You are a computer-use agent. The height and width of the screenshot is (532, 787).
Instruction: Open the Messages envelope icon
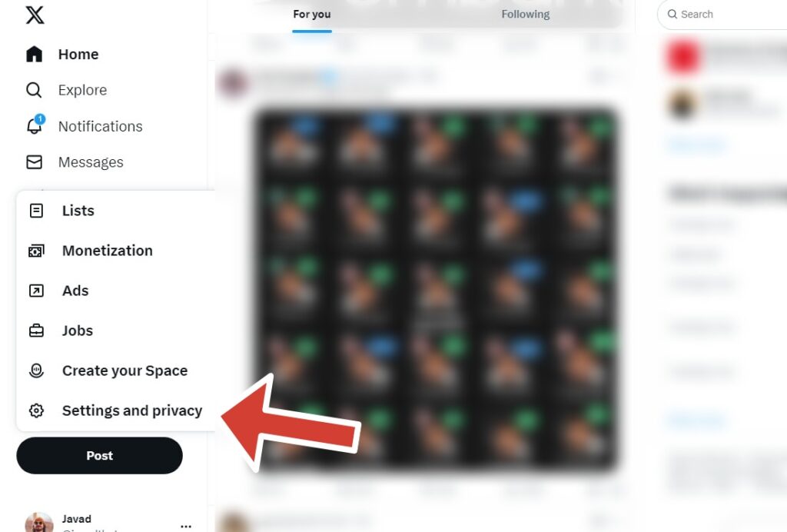click(34, 162)
